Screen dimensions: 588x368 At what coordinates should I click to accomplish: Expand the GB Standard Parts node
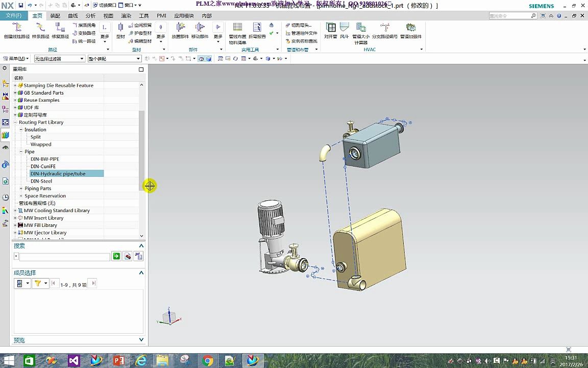click(x=15, y=93)
